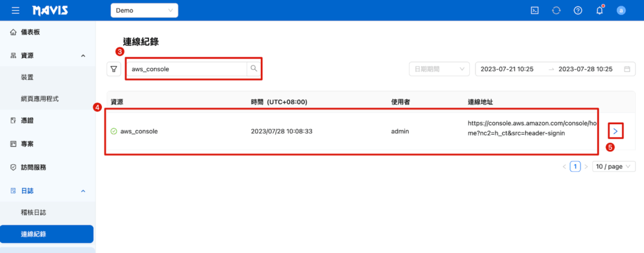Click page 1 pagination button
Screen dimensions: 644x253
tap(575, 167)
